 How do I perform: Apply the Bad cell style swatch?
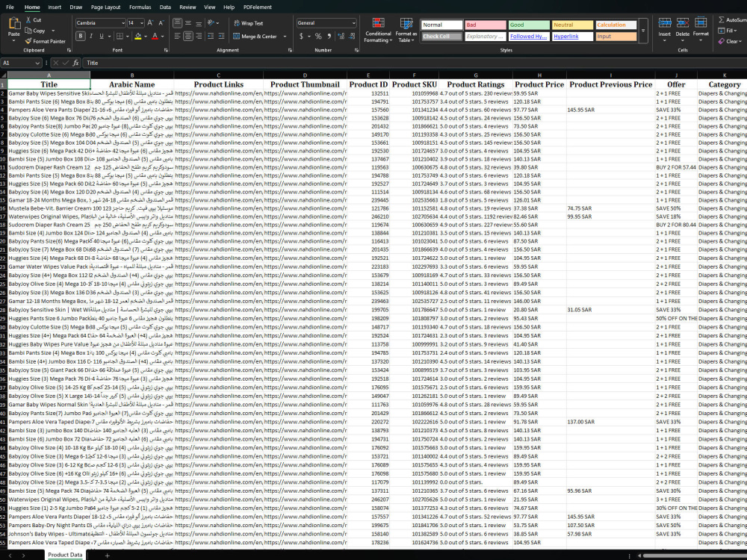[486, 25]
